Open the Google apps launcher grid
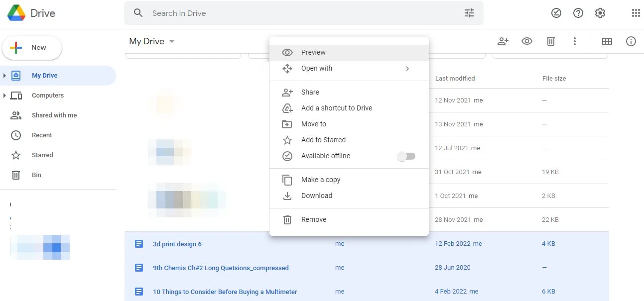 (636, 13)
